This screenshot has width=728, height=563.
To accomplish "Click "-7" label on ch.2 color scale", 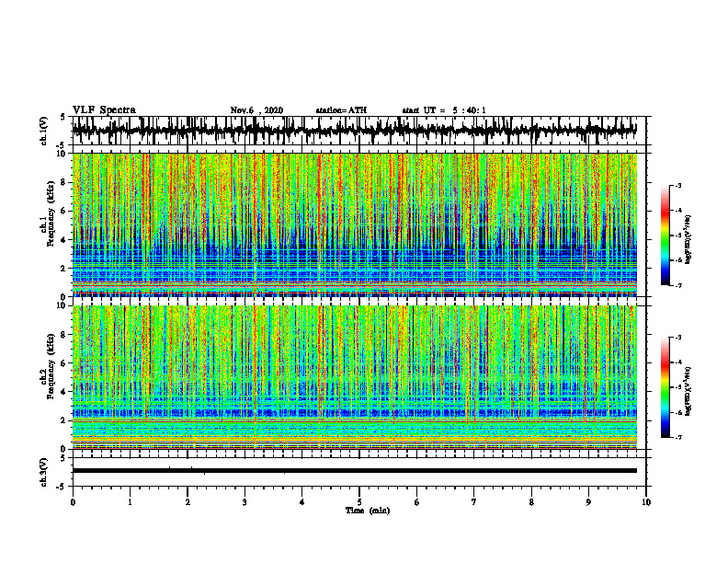I will pyautogui.click(x=678, y=437).
